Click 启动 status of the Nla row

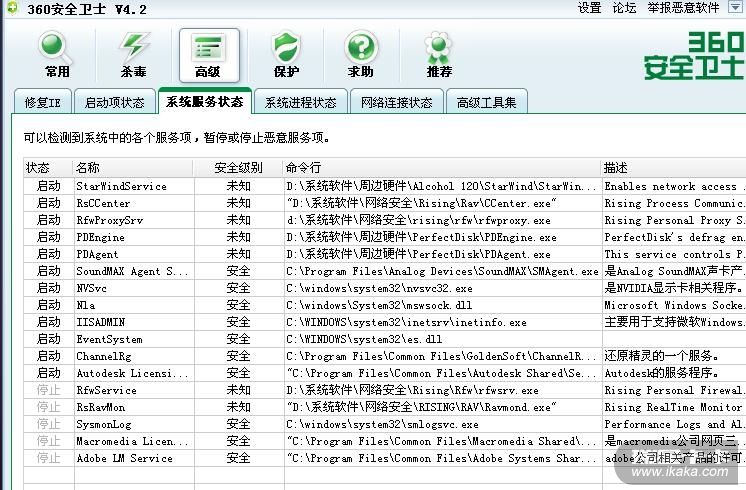(49, 305)
